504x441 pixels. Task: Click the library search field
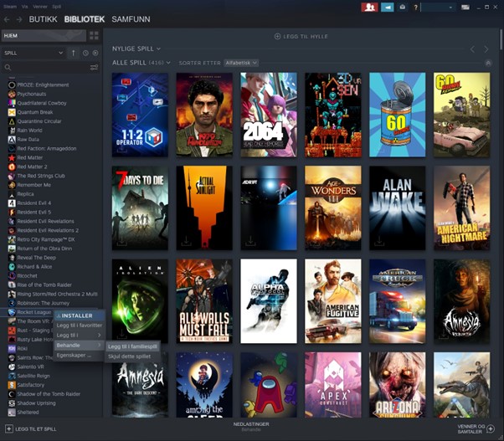click(47, 67)
